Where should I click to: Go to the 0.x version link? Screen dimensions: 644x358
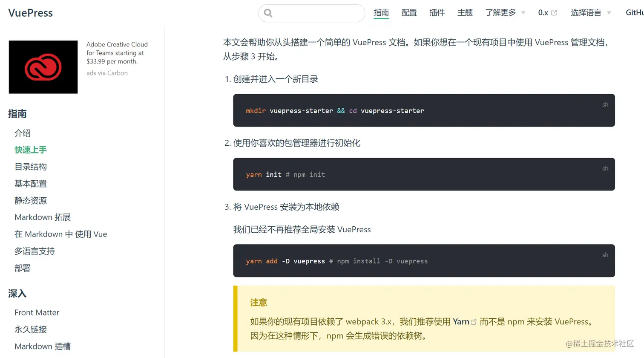(543, 13)
